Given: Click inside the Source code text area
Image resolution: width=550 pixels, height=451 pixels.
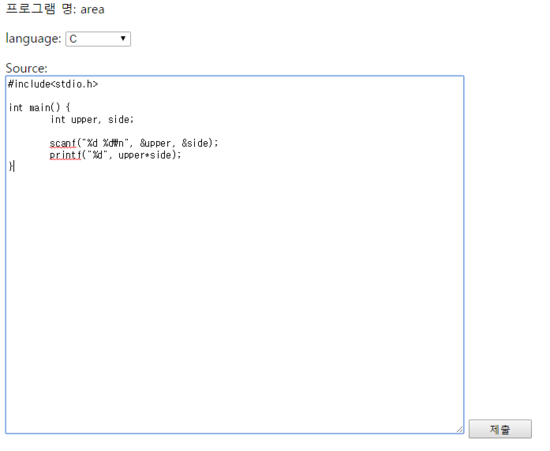Looking at the screenshot, I should 235,255.
